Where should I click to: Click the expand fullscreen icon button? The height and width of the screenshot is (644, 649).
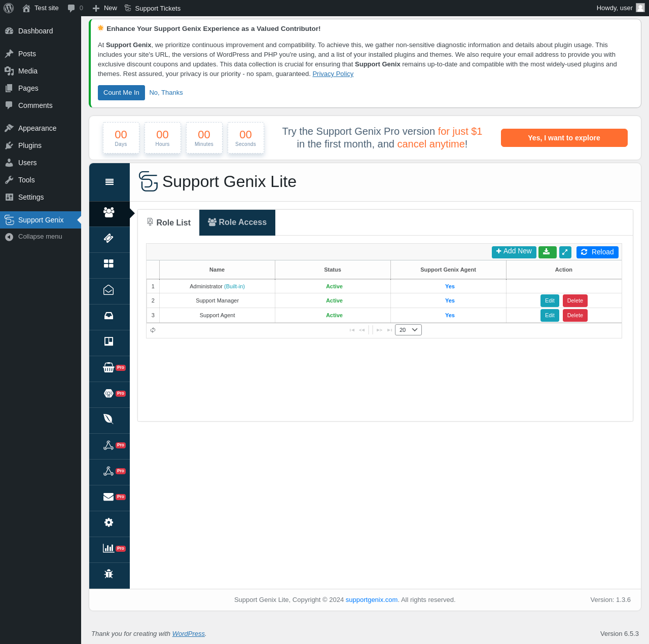pyautogui.click(x=565, y=252)
